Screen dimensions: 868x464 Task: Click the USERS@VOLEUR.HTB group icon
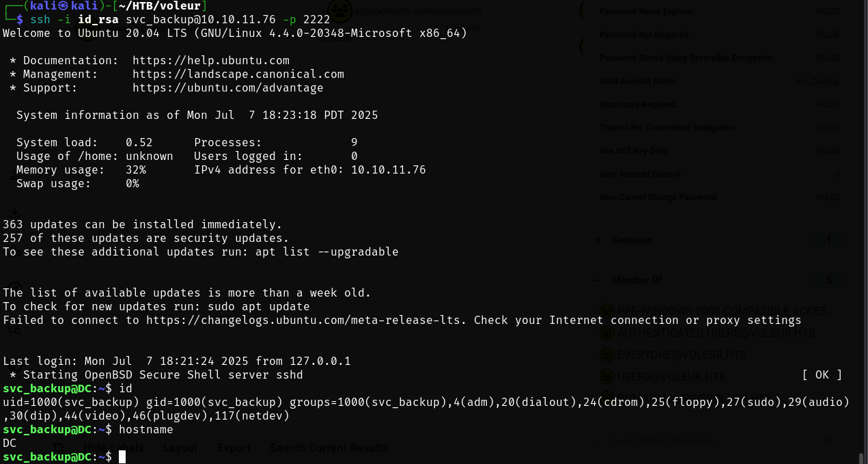tap(606, 377)
